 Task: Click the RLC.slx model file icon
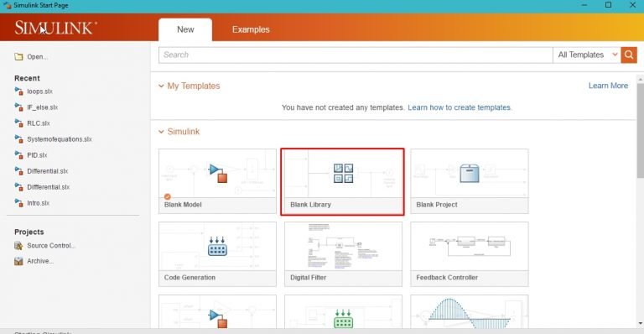click(18, 123)
